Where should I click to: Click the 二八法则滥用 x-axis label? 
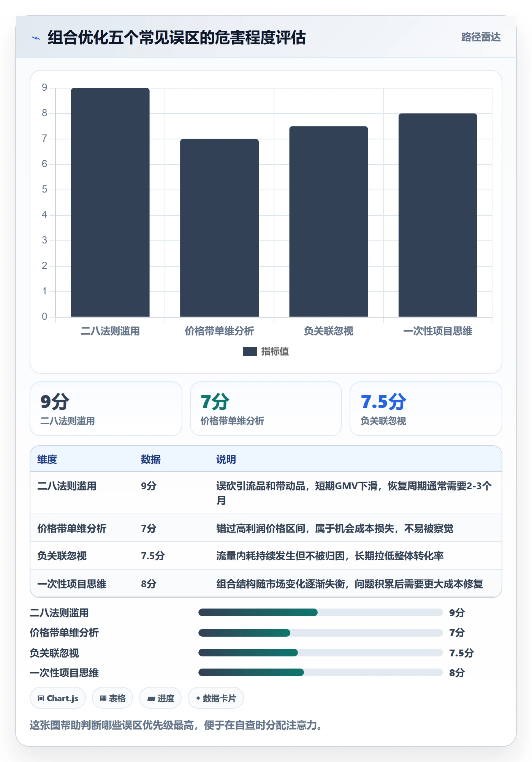point(110,331)
